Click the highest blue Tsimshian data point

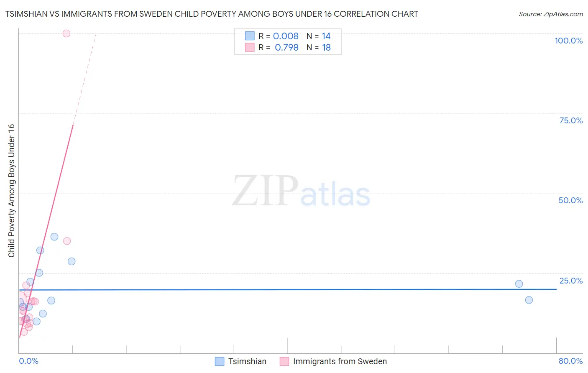pyautogui.click(x=54, y=237)
